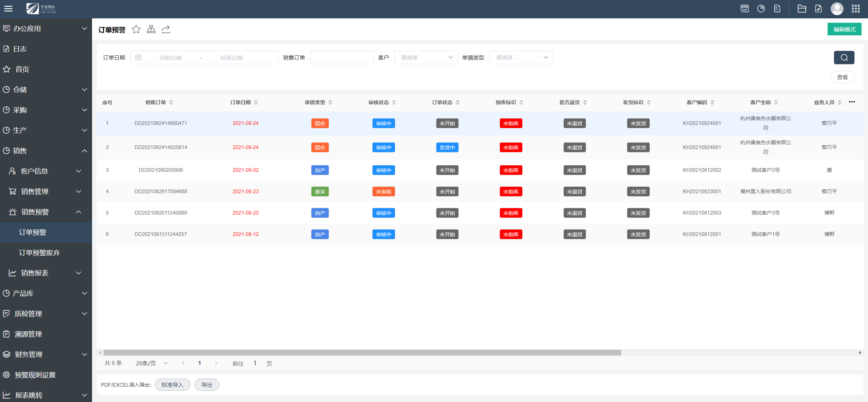Image resolution: width=868 pixels, height=402 pixels.
Task: Click the edit document icon in top bar
Action: click(818, 9)
